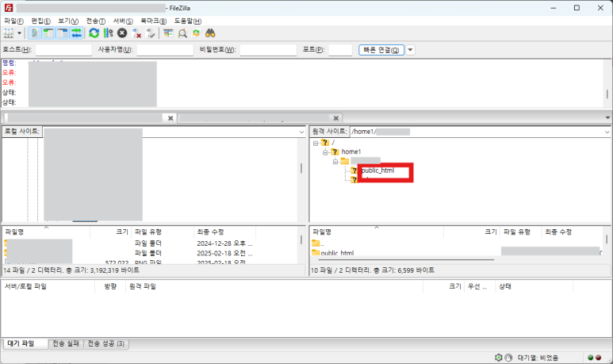This screenshot has width=613, height=364.
Task: Toggle message log display
Action: click(x=34, y=33)
